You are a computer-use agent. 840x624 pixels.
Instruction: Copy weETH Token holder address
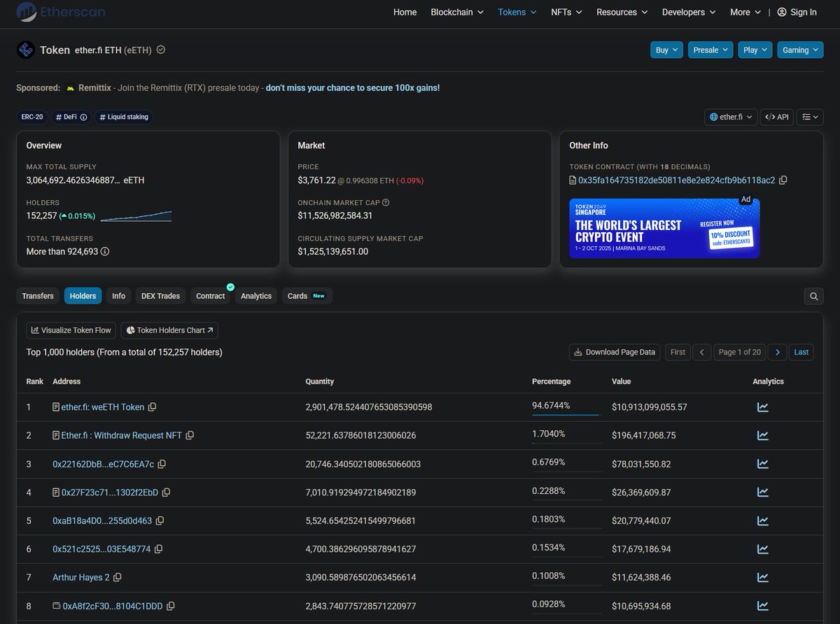tap(152, 407)
